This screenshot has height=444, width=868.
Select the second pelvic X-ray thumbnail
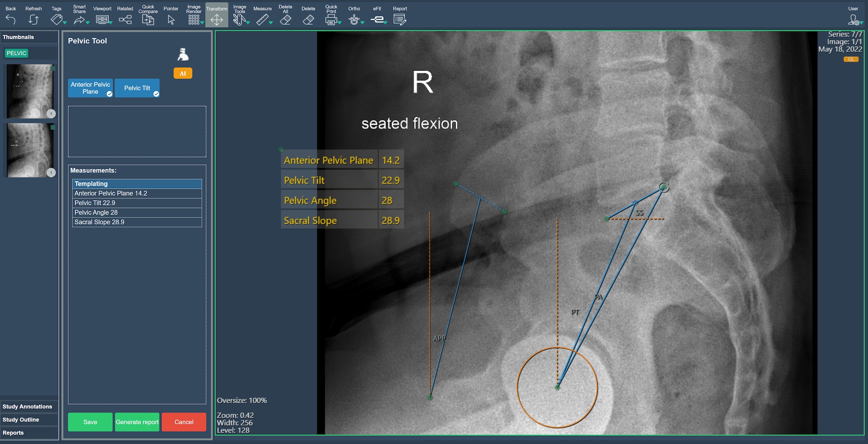[x=30, y=150]
